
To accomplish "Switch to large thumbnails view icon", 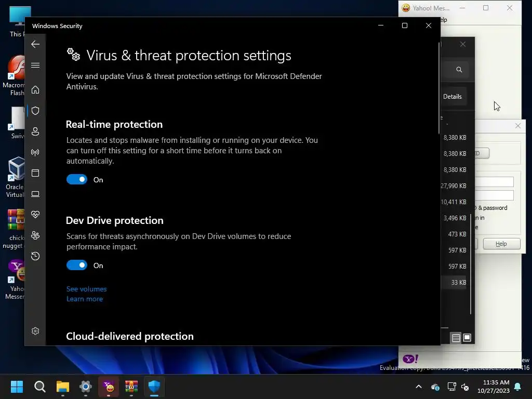I will 467,338.
